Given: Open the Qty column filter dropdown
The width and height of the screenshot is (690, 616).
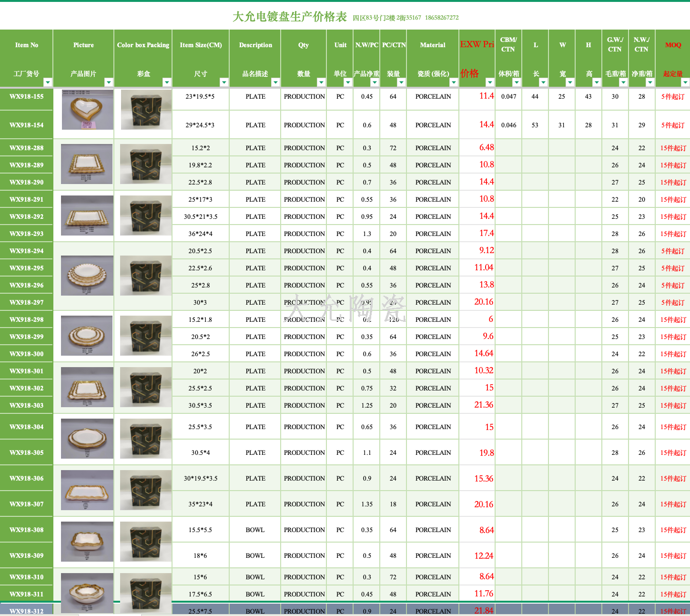Looking at the screenshot, I should 321,82.
